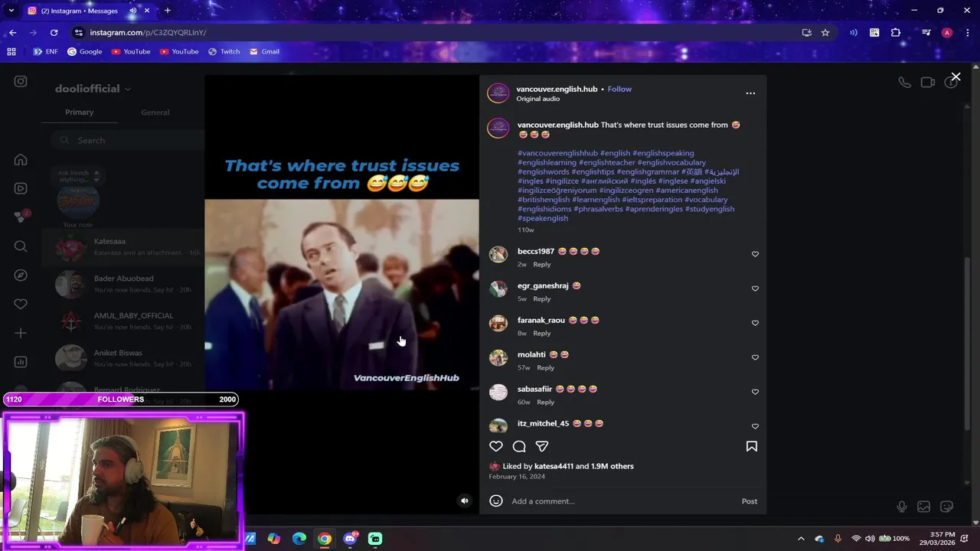Switch to the General messages tab
The image size is (980, 551).
[155, 112]
